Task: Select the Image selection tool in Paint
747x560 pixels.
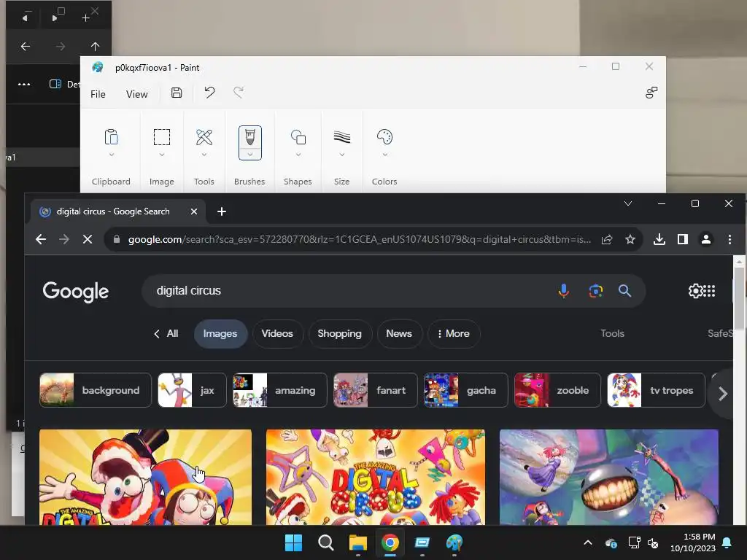Action: [161, 137]
